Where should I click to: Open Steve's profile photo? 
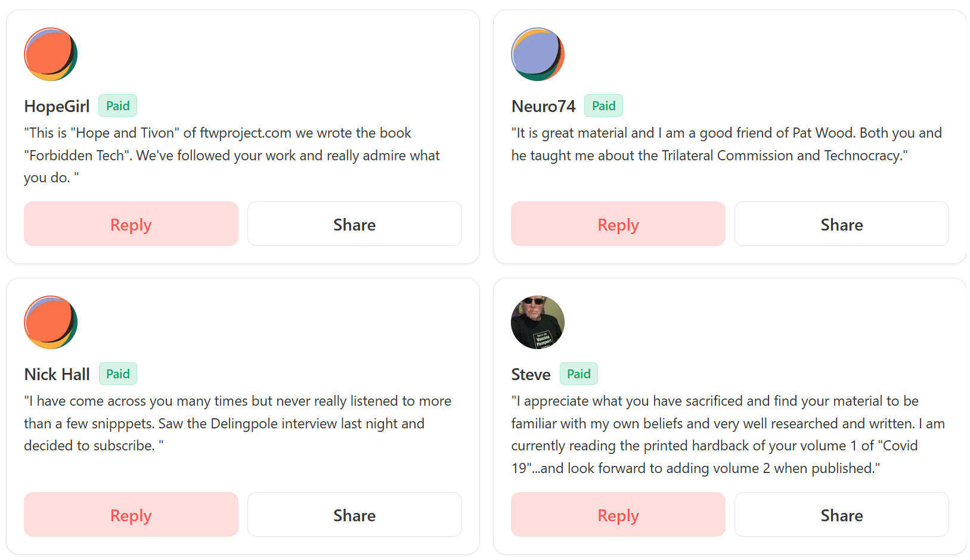(538, 322)
